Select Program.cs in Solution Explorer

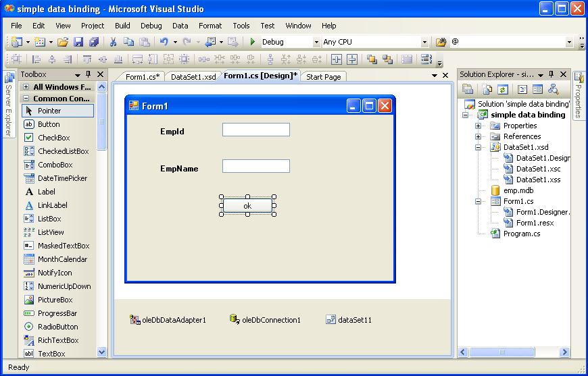tap(521, 234)
